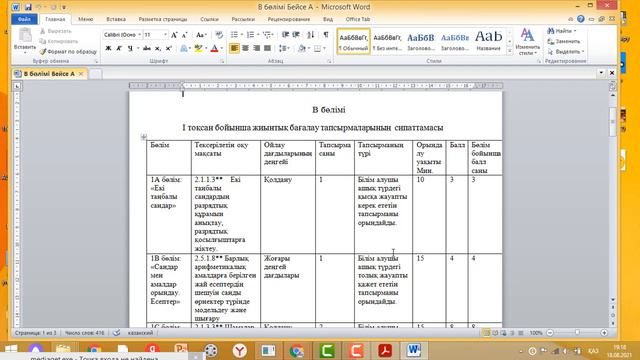The width and height of the screenshot is (640, 360).
Task: Apply red font color
Action: (x=214, y=48)
